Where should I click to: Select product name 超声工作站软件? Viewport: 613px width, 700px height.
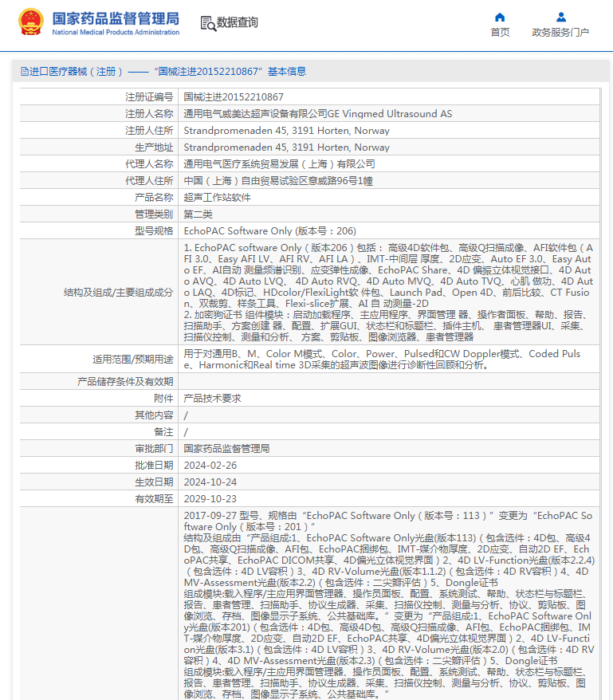pyautogui.click(x=217, y=197)
